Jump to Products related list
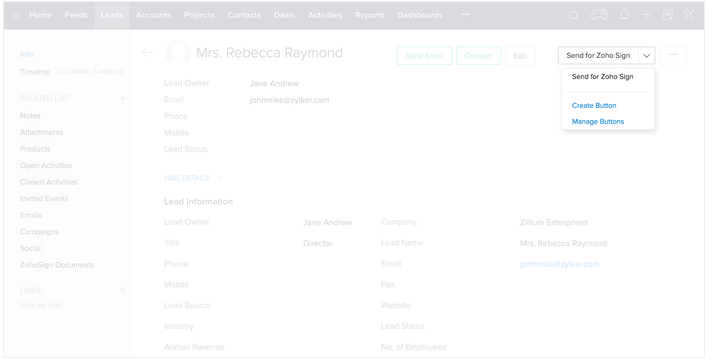 (x=35, y=149)
